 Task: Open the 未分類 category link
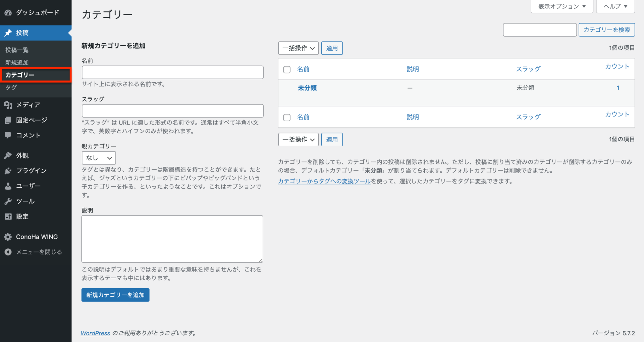[x=307, y=88]
